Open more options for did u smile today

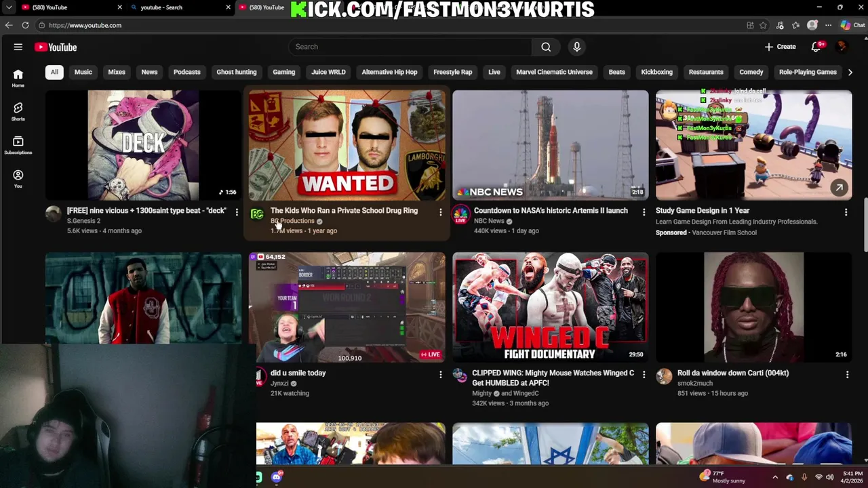(440, 375)
